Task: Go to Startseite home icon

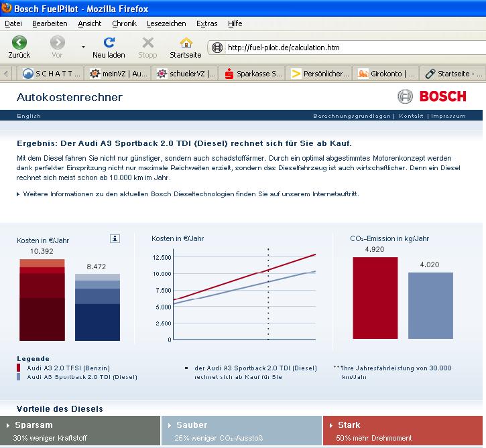Action: [186, 43]
